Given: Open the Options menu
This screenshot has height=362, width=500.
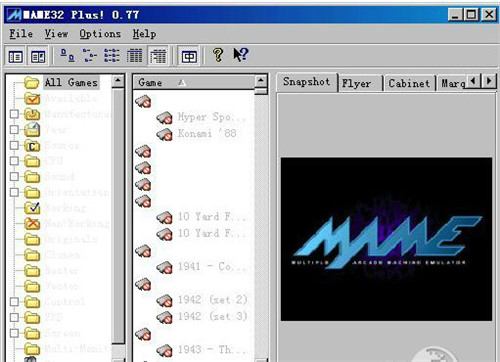Looking at the screenshot, I should [100, 34].
